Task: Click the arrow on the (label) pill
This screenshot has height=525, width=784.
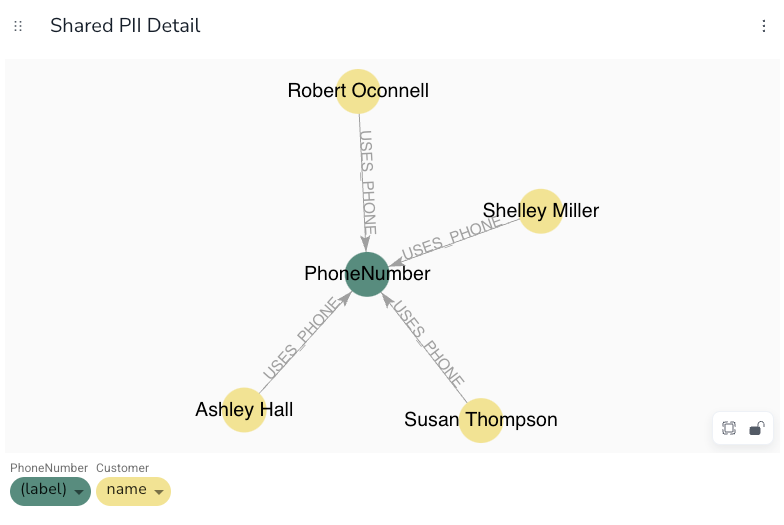Action: click(x=78, y=492)
